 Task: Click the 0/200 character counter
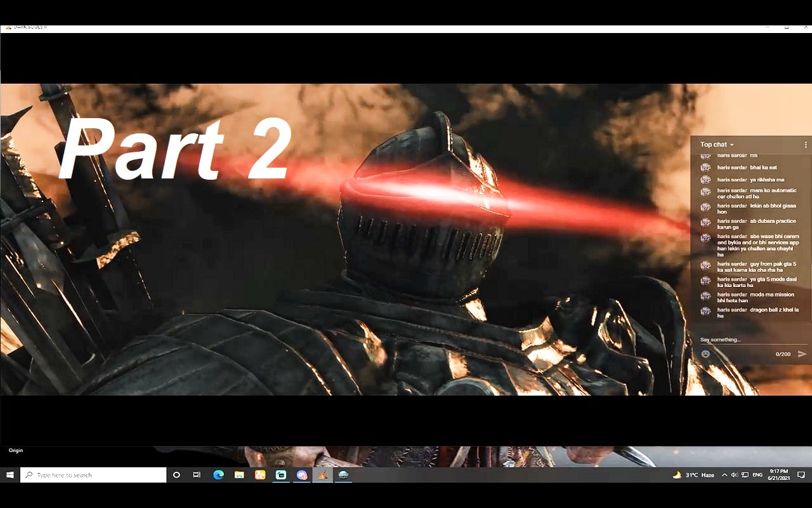[783, 354]
